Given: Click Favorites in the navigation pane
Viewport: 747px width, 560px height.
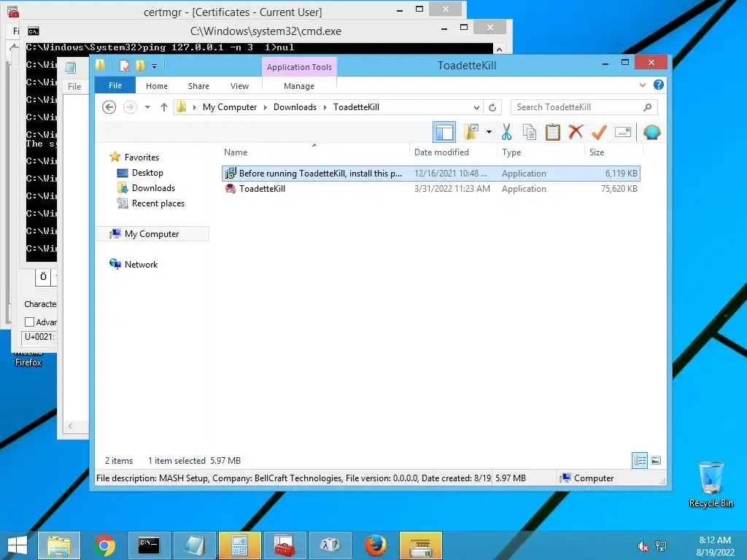Looking at the screenshot, I should [x=142, y=157].
